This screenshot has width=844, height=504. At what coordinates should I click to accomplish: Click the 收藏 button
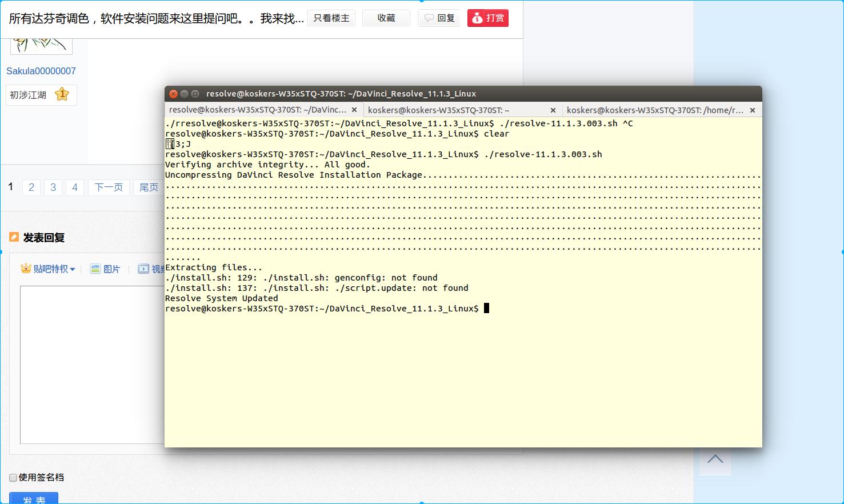point(386,18)
